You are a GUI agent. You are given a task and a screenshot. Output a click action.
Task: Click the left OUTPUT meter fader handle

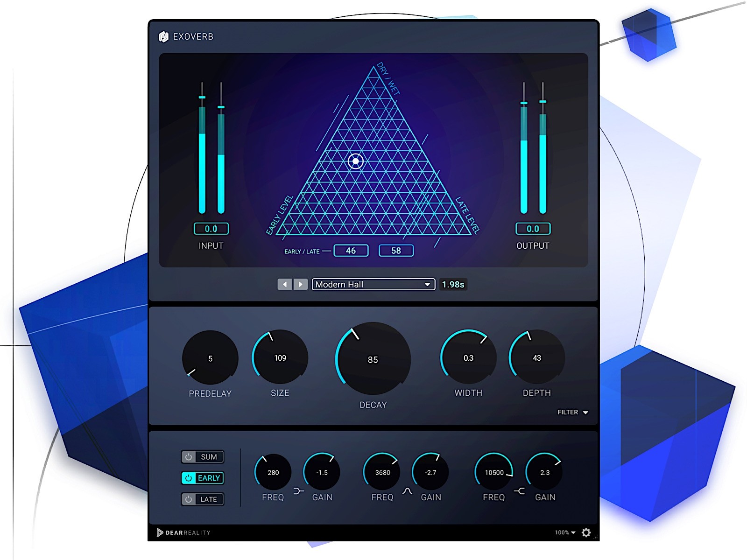[524, 103]
